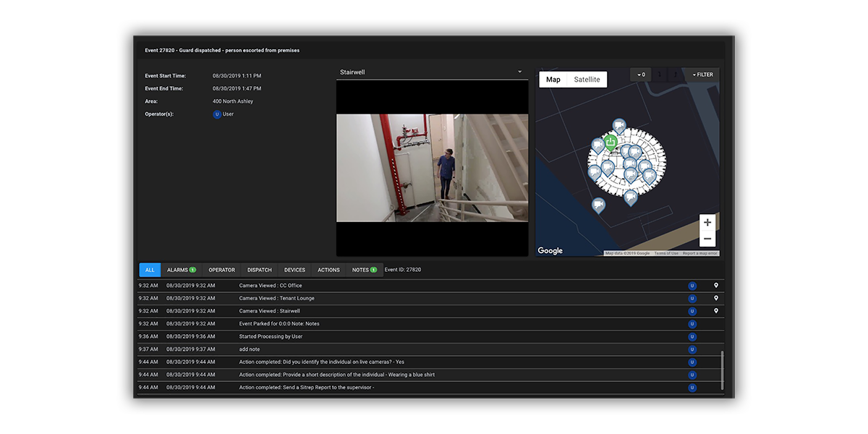The height and width of the screenshot is (434, 868).
Task: Click the Event End Time value 1:47 PM
Action: coord(237,88)
